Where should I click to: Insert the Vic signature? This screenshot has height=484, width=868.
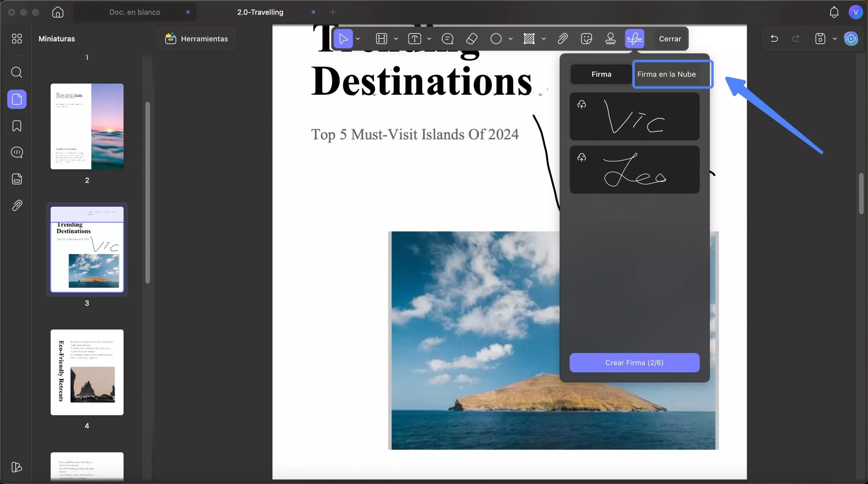tap(634, 116)
